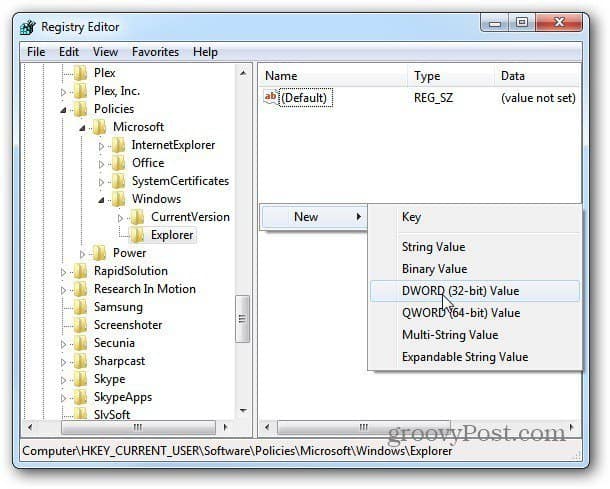Click the Screenshoter folder icon
Viewport: 610px width, 489px height.
click(x=81, y=325)
